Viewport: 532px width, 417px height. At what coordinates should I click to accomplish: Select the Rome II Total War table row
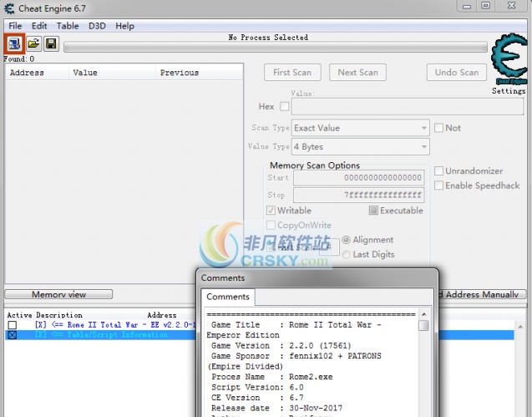pyautogui.click(x=101, y=325)
